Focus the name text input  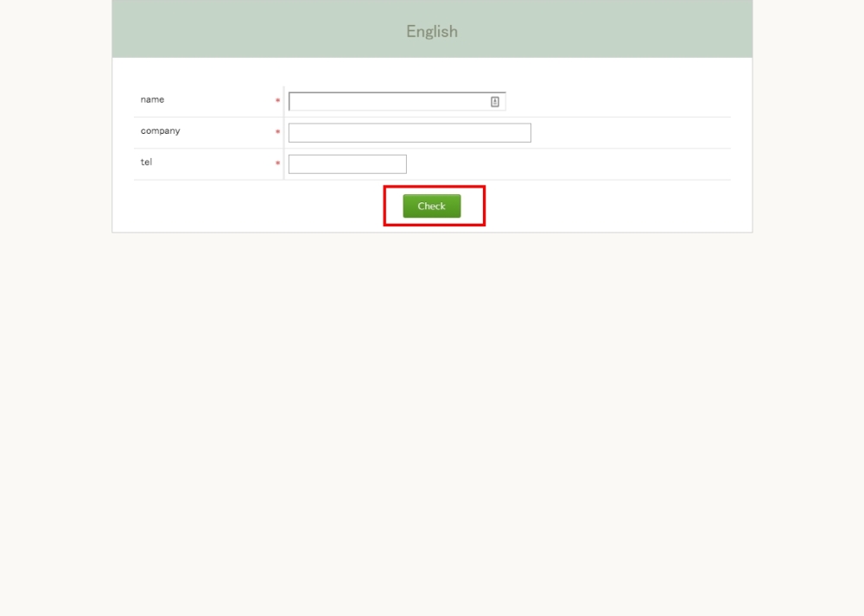coord(389,102)
